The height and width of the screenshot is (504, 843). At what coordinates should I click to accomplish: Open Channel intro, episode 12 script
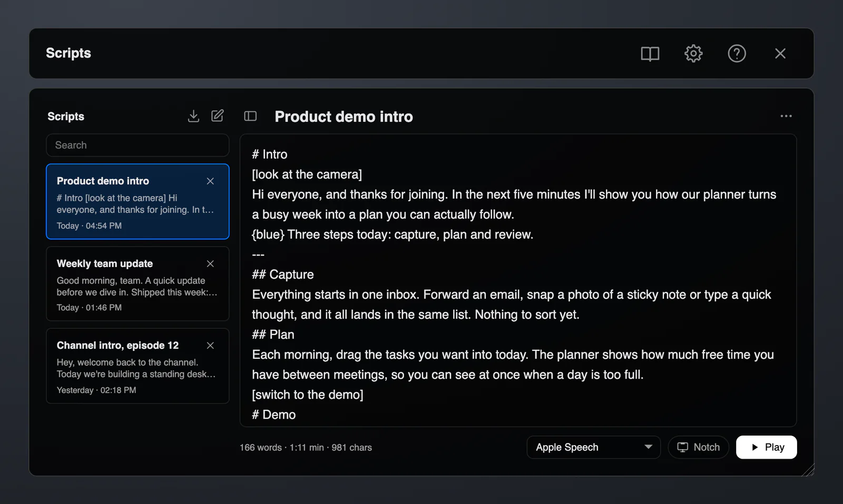(x=138, y=366)
